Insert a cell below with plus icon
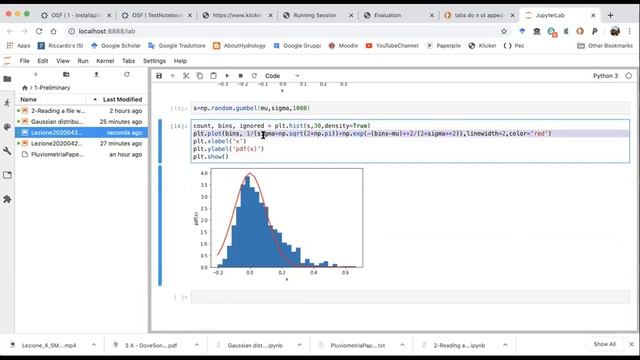This screenshot has width=640, height=360. [173, 76]
